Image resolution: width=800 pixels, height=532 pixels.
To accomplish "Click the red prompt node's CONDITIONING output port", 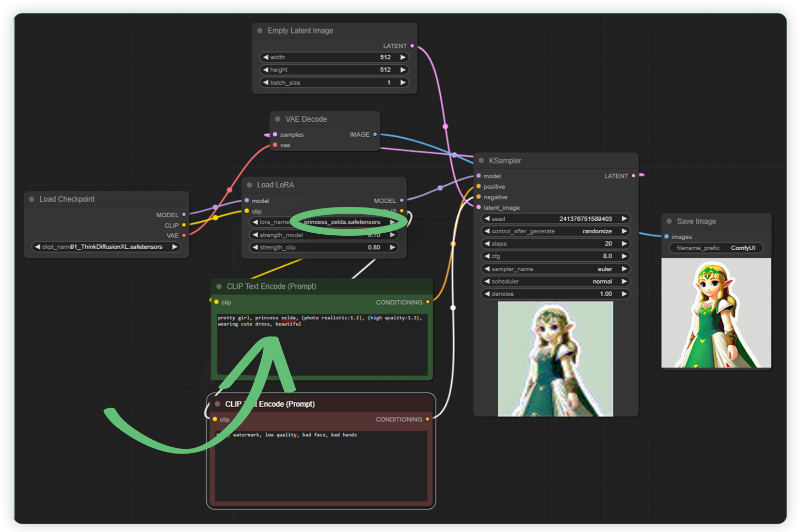I will 427,420.
